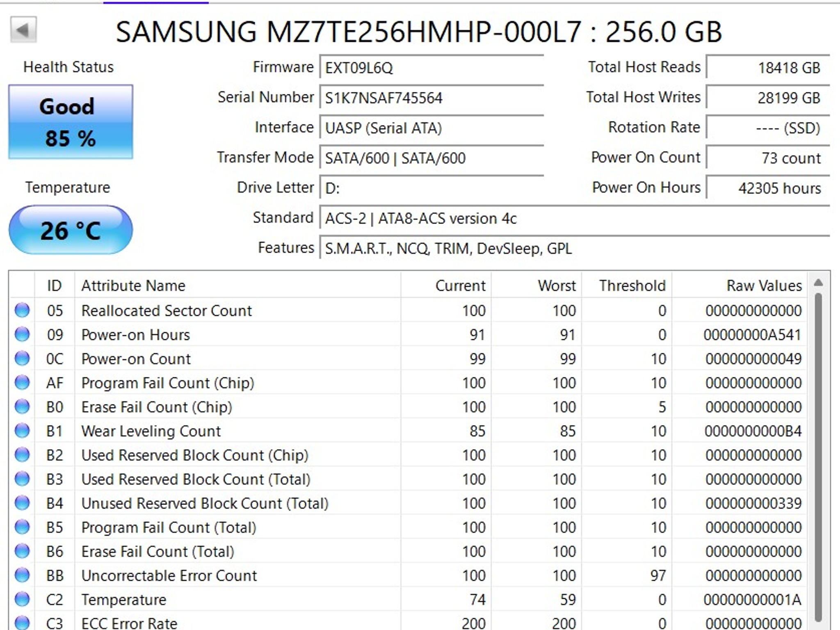Select the status dot for Erase Fail Count (Total)
Viewport: 840px width, 630px height.
pyautogui.click(x=22, y=551)
